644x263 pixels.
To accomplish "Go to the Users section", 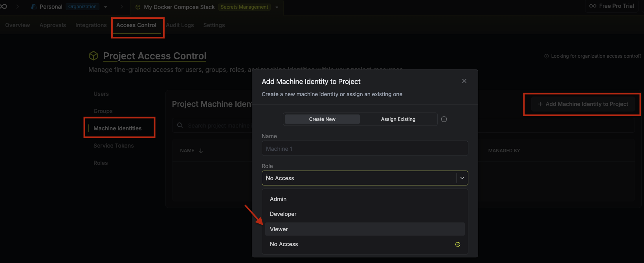I will 101,94.
